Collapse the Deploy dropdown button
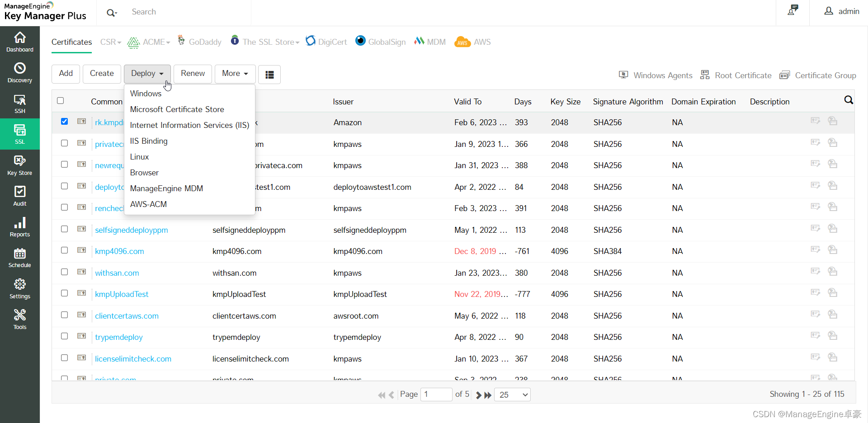 pos(147,74)
